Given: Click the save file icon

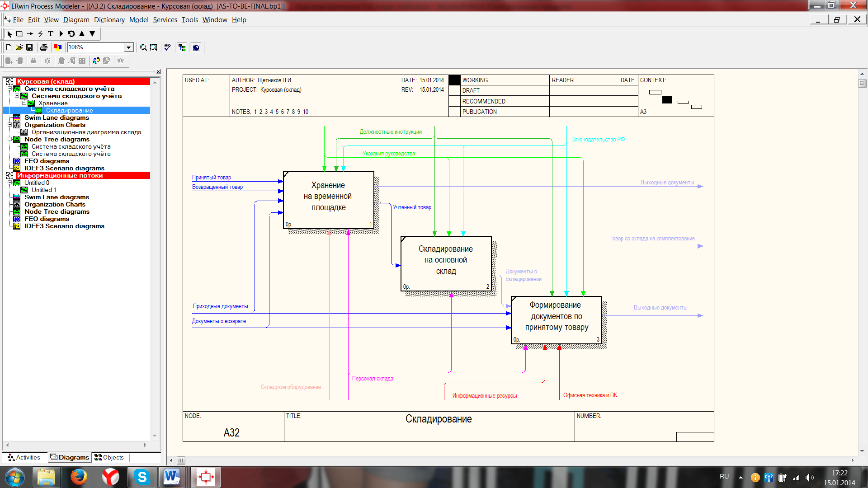Looking at the screenshot, I should tap(28, 47).
